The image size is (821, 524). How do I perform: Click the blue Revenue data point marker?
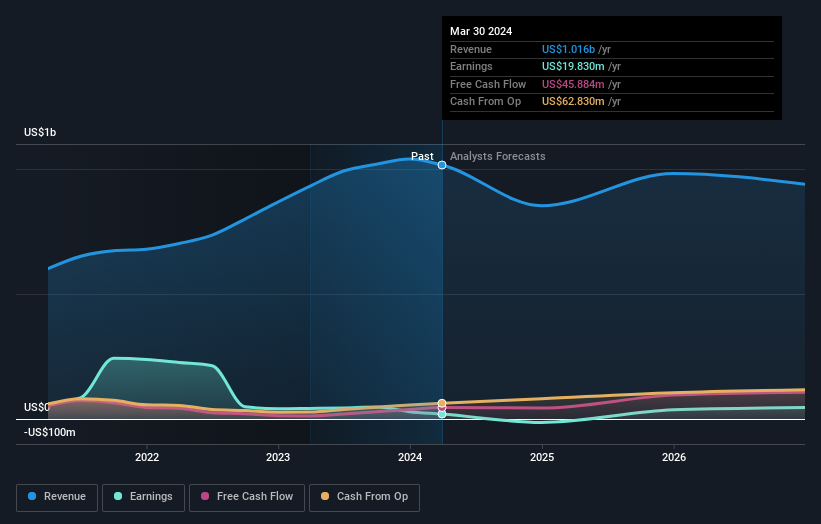[x=442, y=165]
